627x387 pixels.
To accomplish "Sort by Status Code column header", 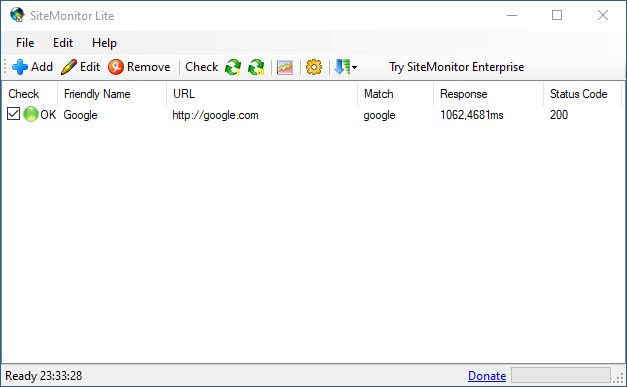I will click(583, 94).
